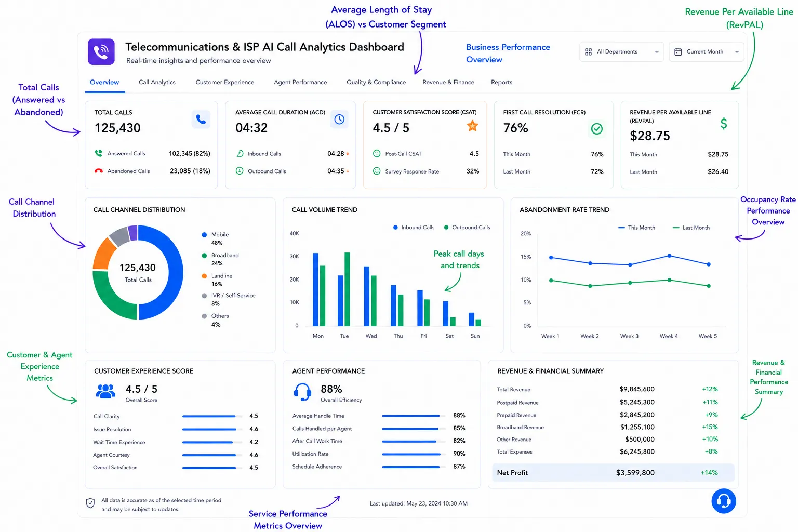Click the Week 4 This Month data point
The width and height of the screenshot is (798, 532).
[669, 256]
